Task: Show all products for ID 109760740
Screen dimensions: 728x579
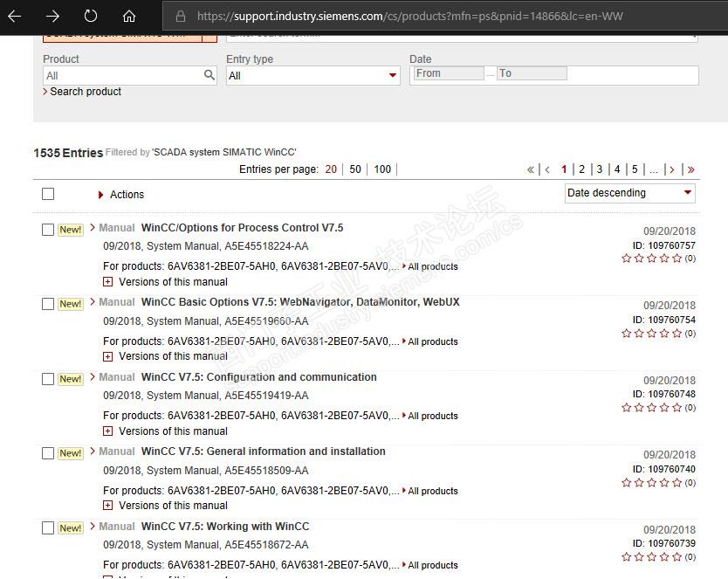Action: click(x=430, y=491)
